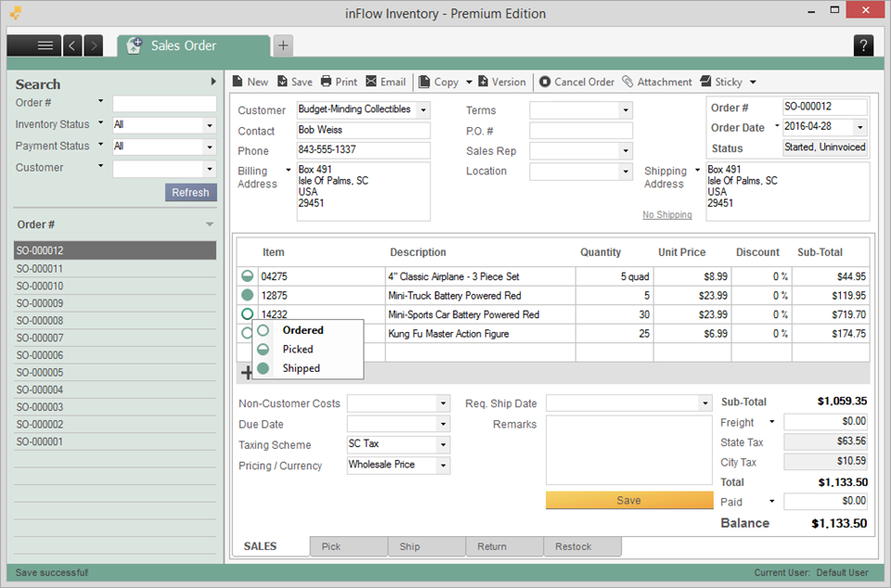Choose Ordered in status popup
The image size is (891, 588).
[x=307, y=330]
